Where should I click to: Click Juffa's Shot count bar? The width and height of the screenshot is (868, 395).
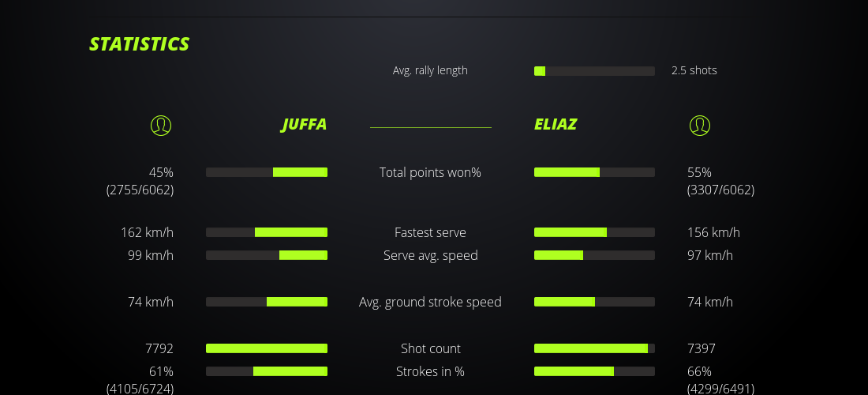point(267,348)
